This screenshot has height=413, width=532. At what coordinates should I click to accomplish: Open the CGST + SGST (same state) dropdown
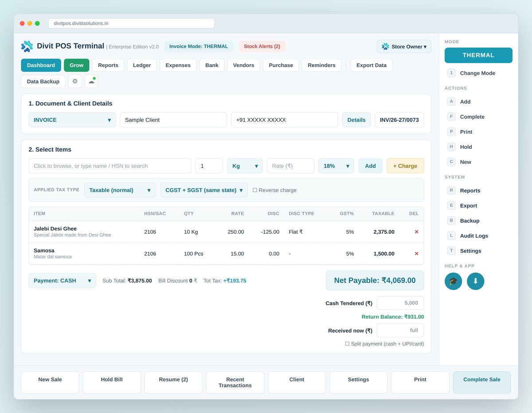[x=204, y=190]
